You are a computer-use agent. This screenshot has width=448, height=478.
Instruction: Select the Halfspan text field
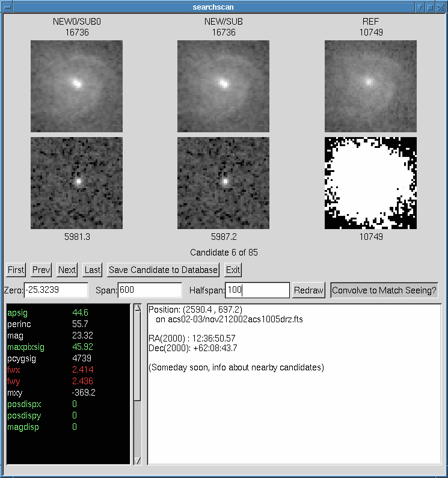pyautogui.click(x=257, y=290)
